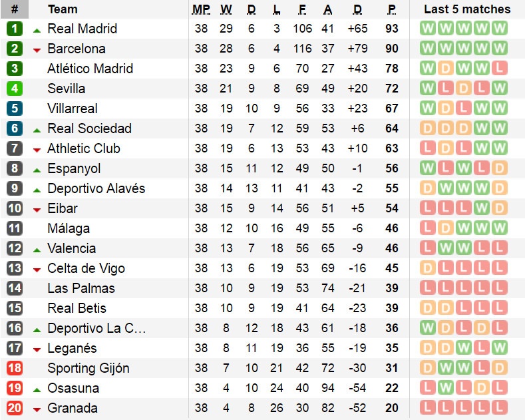Click Real Sociedad's first D result badge
525x420 pixels.
[428, 128]
